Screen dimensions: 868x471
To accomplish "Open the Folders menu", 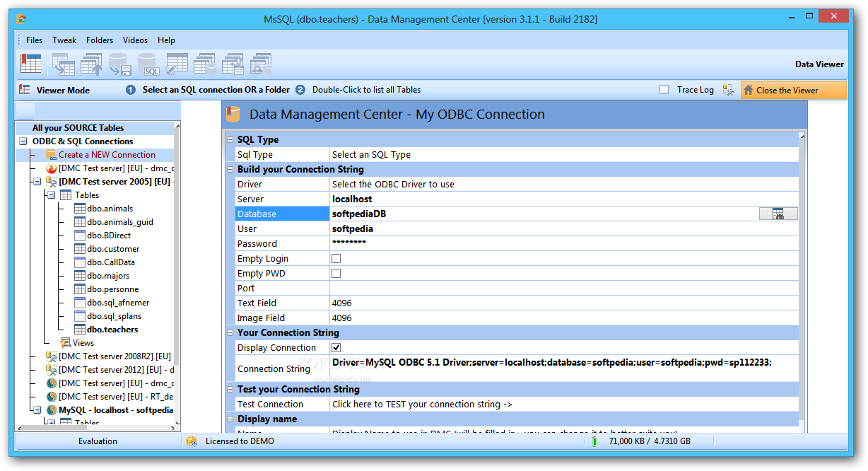I will [x=100, y=40].
